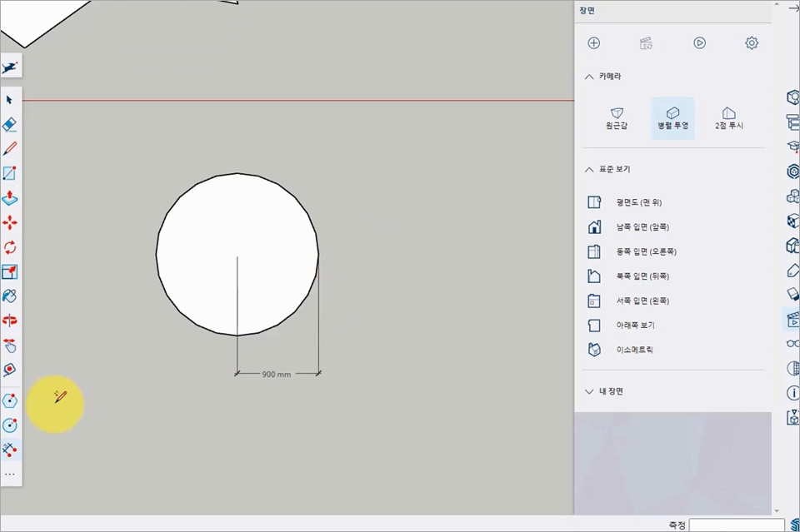The height and width of the screenshot is (532, 800).
Task: Click the update scene clapperboard icon
Action: pos(646,43)
